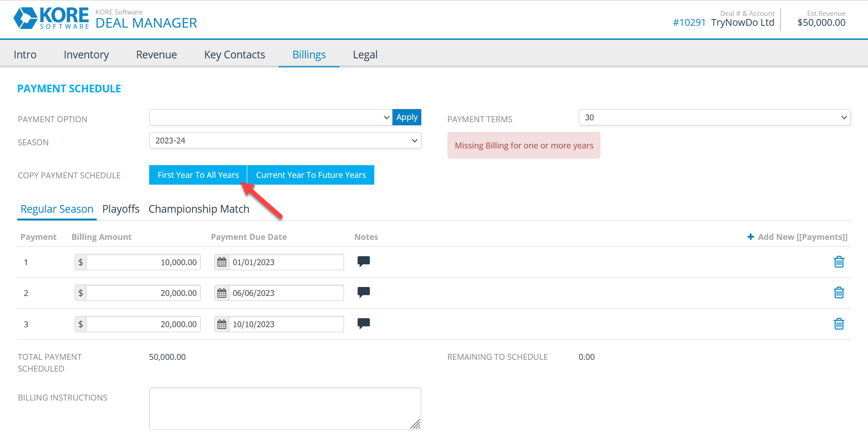
Task: Click the 10,000.00 billing amount field
Action: 143,262
